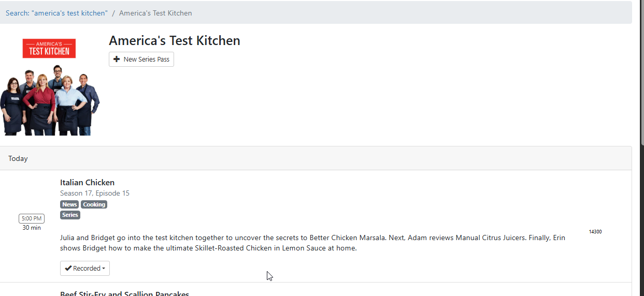Image resolution: width=644 pixels, height=296 pixels.
Task: Open the Recorded dropdown menu
Action: 85,268
